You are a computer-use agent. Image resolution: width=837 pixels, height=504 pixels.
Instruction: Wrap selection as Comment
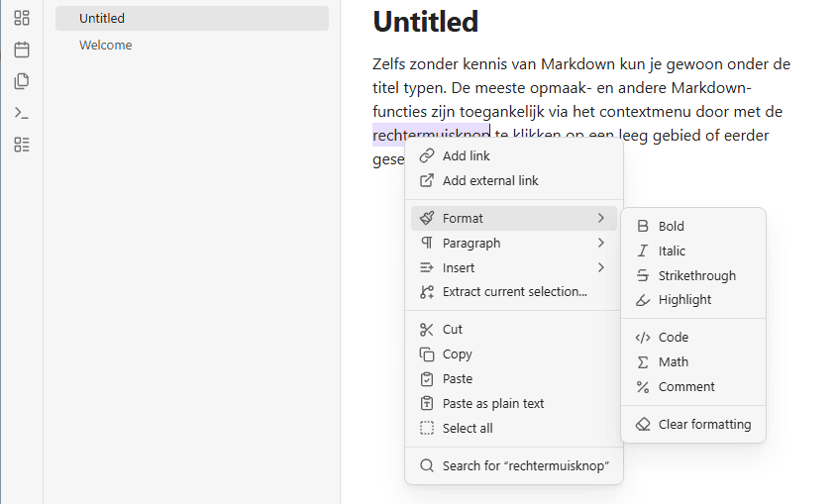[x=693, y=387]
